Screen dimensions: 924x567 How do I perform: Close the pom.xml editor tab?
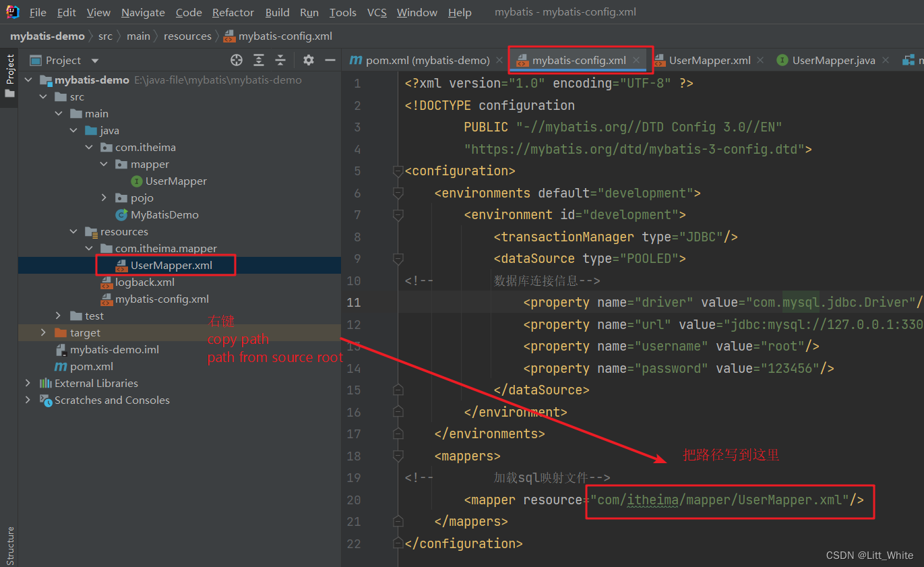pos(499,60)
